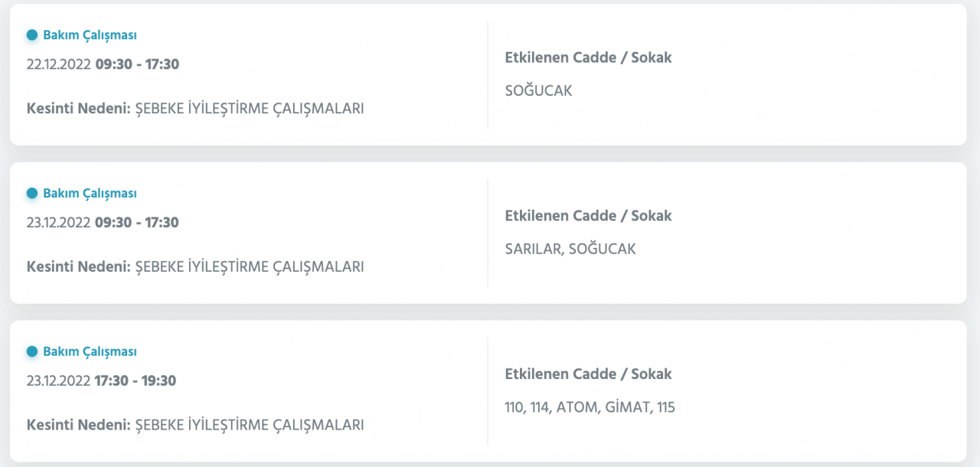Click Etkilenen Cadde / Sokak heading above 110, 114
This screenshot has width=980, height=467.
click(x=588, y=374)
